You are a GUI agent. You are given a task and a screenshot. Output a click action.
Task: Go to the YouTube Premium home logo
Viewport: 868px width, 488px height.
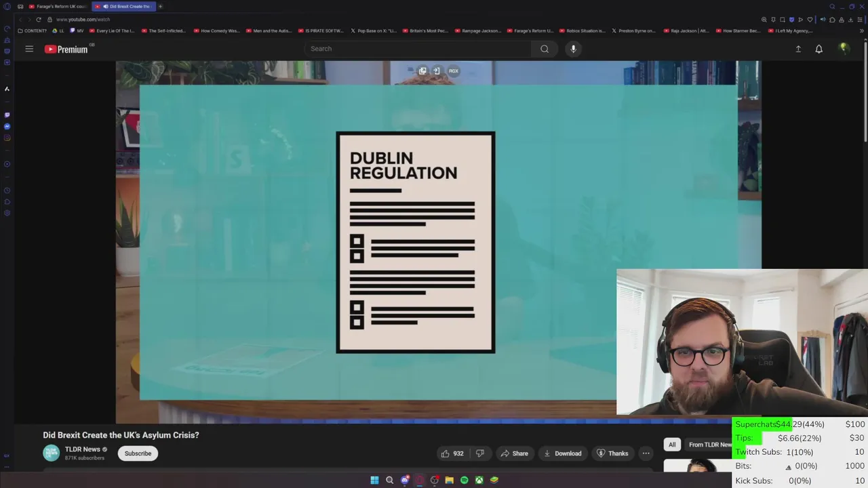tap(66, 49)
